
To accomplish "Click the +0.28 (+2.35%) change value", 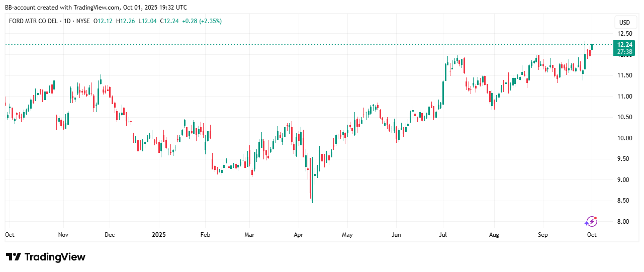I will (x=202, y=21).
